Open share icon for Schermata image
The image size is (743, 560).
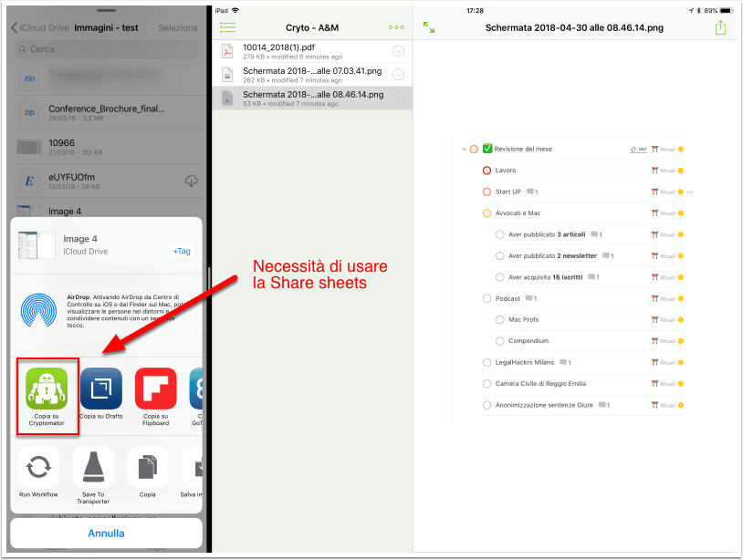pos(720,27)
